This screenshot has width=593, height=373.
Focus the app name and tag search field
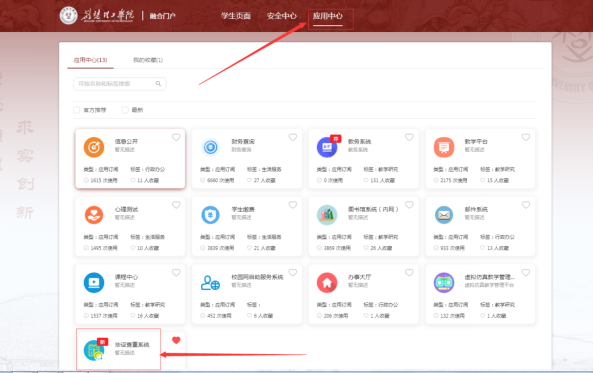(x=120, y=84)
